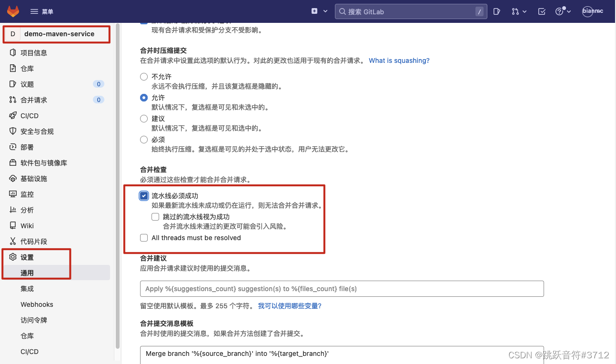Open the issues icon in top bar
This screenshot has width=616, height=364.
(x=497, y=11)
